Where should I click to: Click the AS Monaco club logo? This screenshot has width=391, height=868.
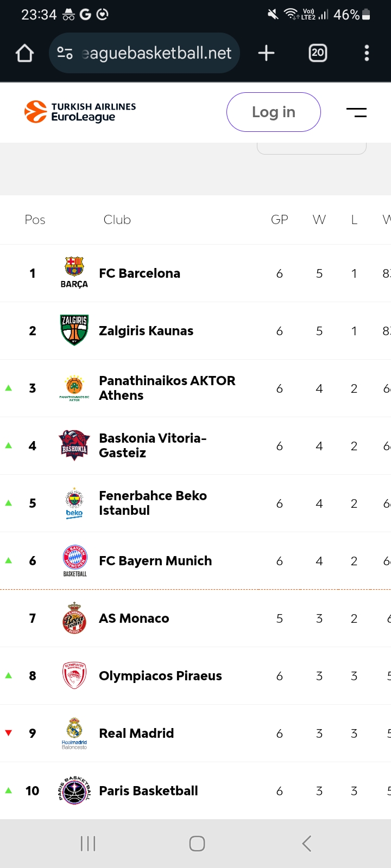point(74,618)
